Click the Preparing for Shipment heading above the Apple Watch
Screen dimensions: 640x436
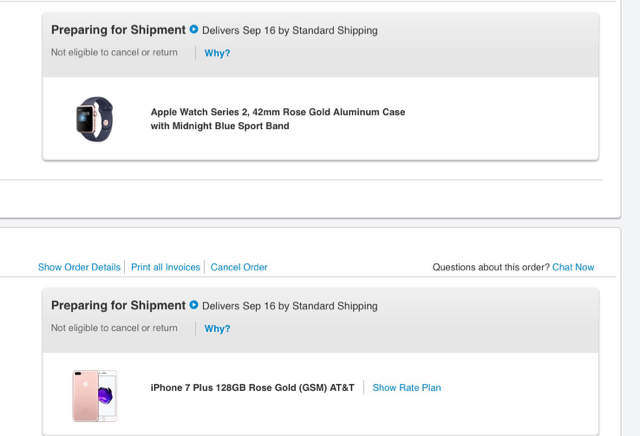pyautogui.click(x=118, y=30)
